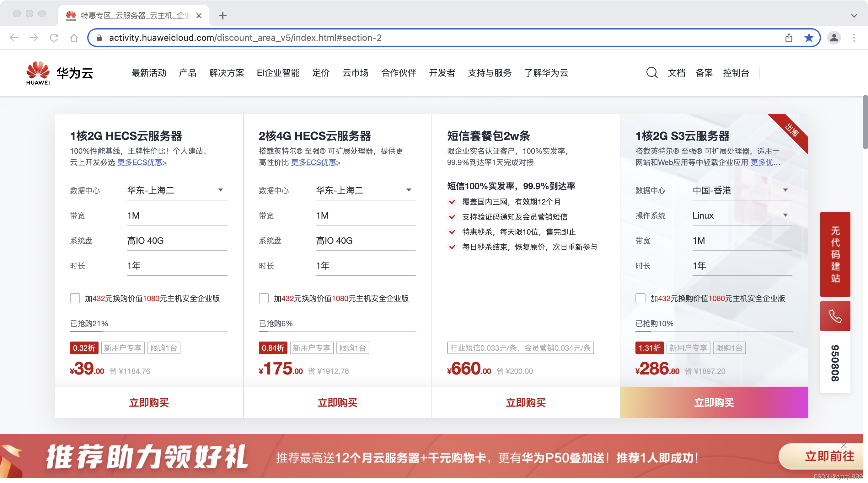Open 更多ECS优惠 link under 2核4G HECS
868x483 pixels.
(x=316, y=162)
